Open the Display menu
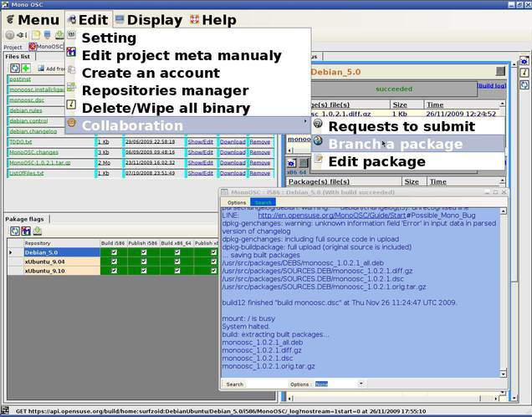532x417 pixels. (x=149, y=20)
